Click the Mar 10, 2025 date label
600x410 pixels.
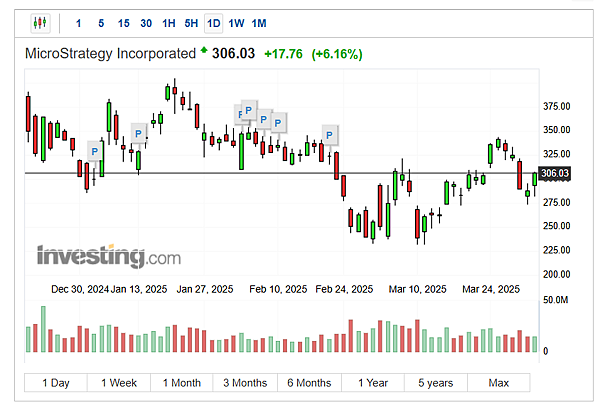[417, 289]
